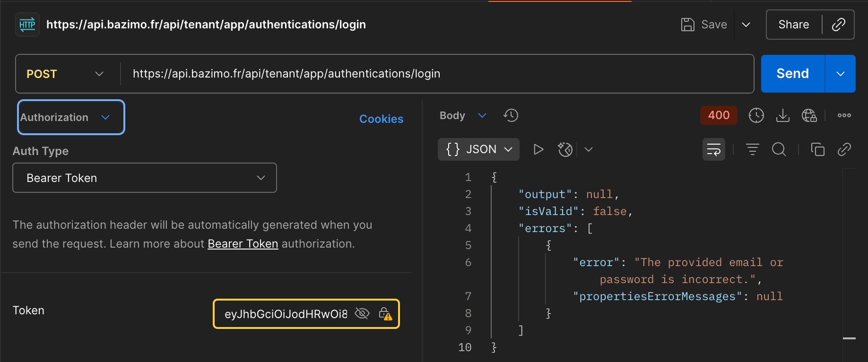Expand the Bearer Token auth type dropdown

coord(144,178)
